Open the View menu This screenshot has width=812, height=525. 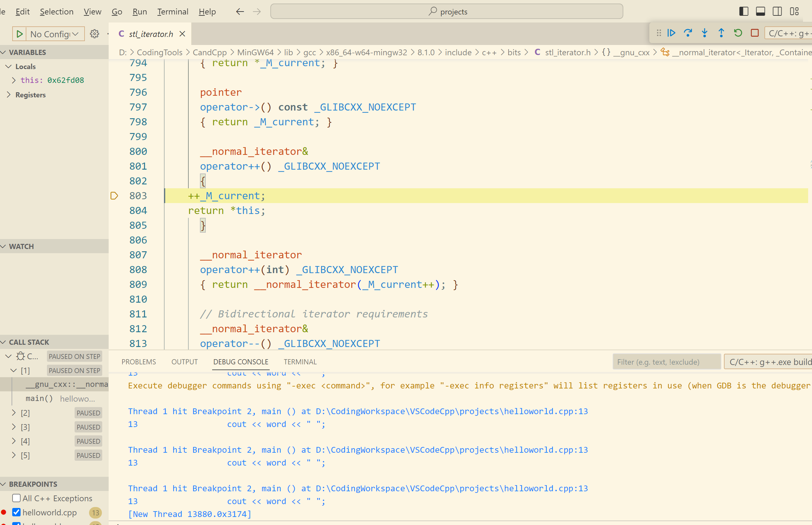coord(93,12)
